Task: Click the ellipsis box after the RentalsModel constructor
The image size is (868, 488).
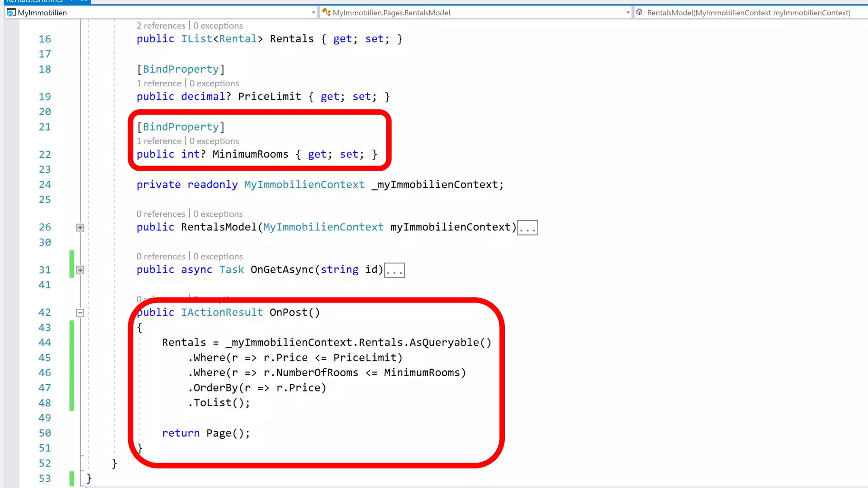Action: click(x=527, y=228)
